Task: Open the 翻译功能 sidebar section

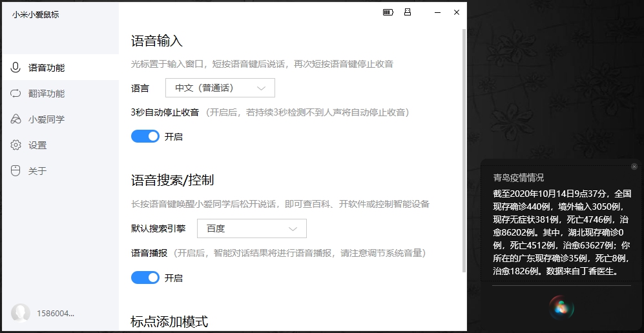Action: point(60,93)
